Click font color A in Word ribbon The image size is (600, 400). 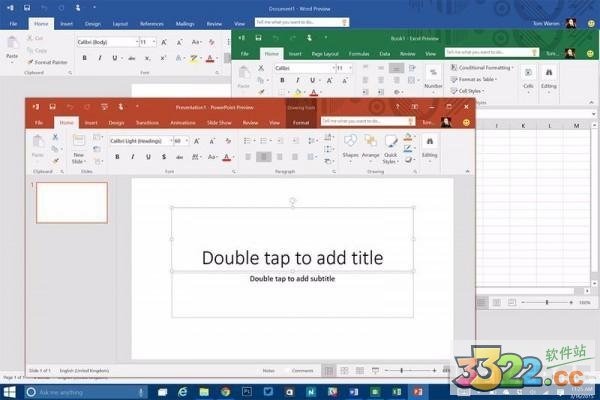point(210,58)
